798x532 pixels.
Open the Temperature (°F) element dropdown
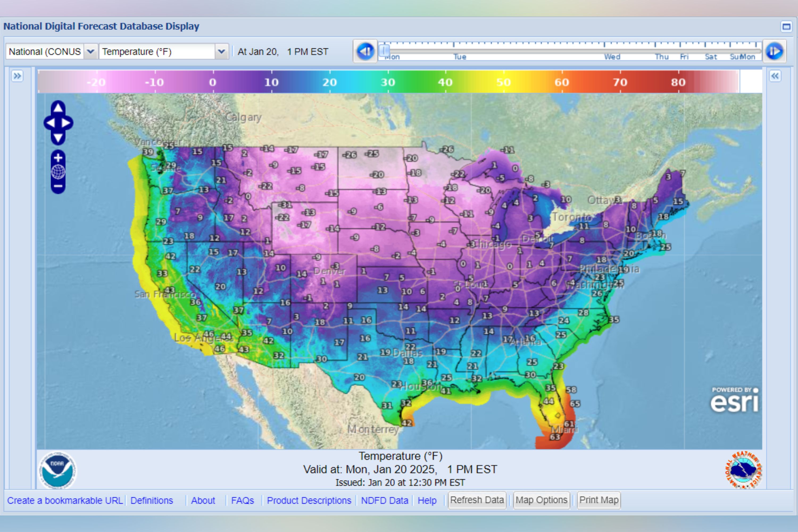pyautogui.click(x=222, y=52)
